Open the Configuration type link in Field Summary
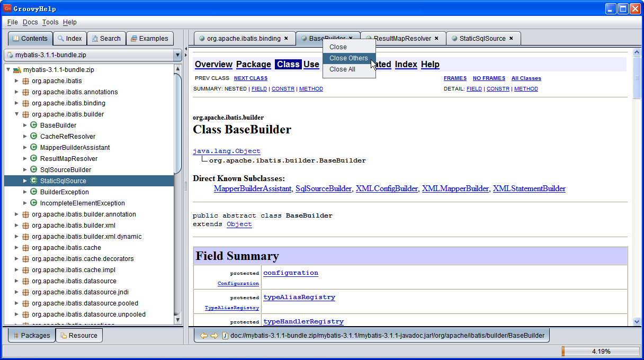 [238, 283]
